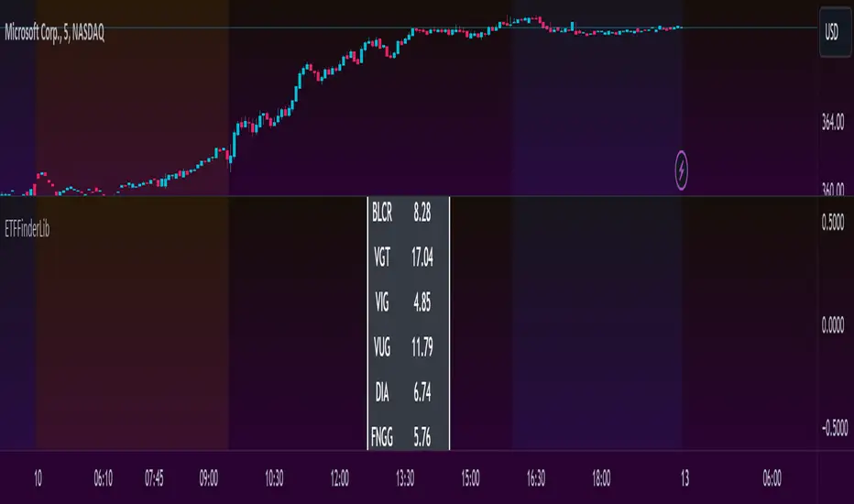
Task: Select the DIA ticker in the table
Action: coord(382,392)
